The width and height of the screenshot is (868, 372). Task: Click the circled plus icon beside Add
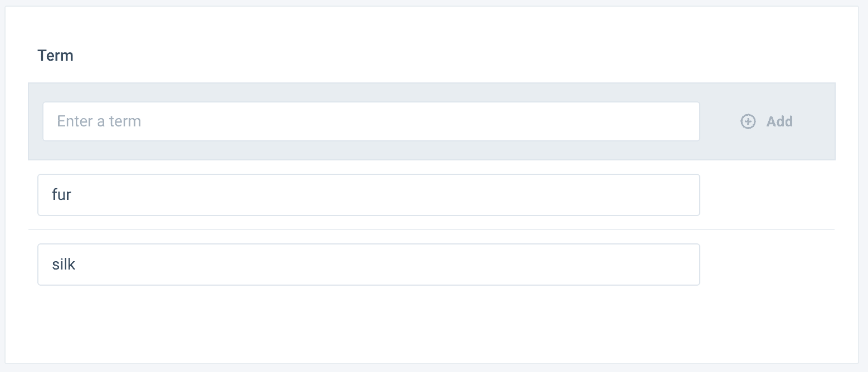tap(748, 121)
